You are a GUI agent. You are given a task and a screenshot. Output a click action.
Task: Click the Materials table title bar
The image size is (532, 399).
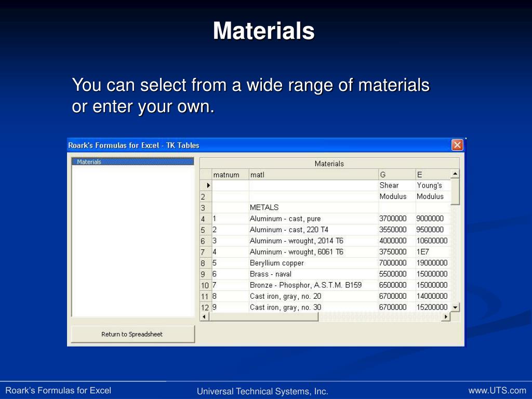pos(329,164)
